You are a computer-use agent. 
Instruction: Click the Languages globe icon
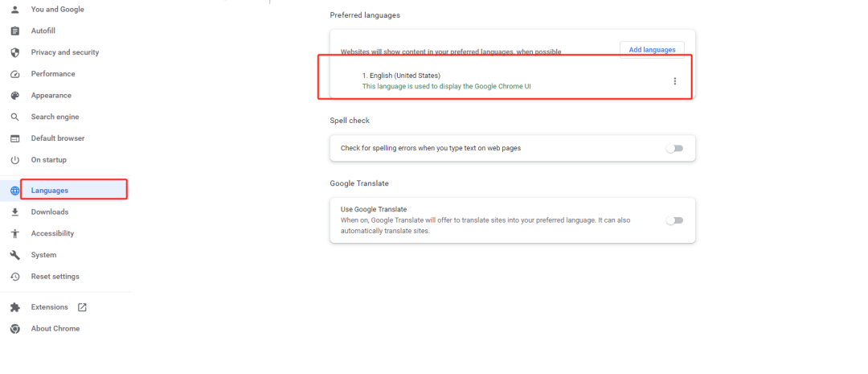pyautogui.click(x=15, y=191)
